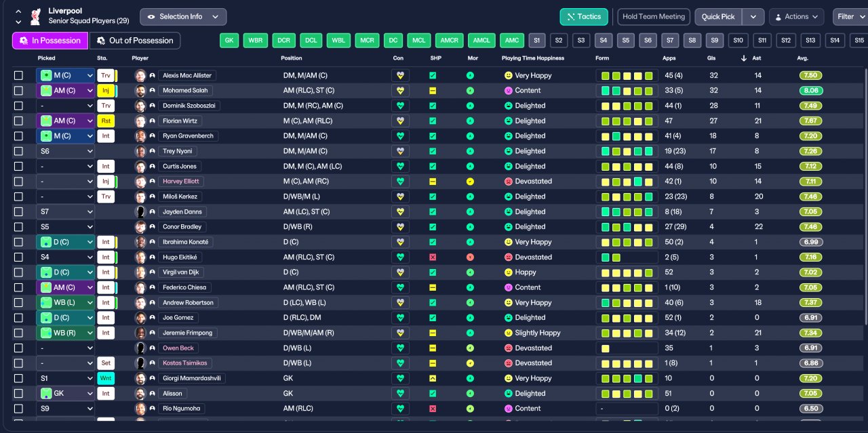Click Harvey Elliott's yellow morale icon
This screenshot has width=868, height=433.
coord(470,181)
